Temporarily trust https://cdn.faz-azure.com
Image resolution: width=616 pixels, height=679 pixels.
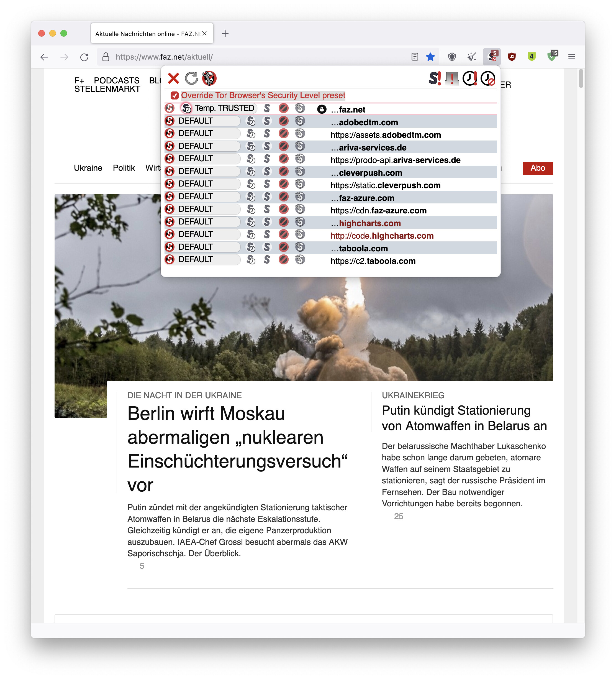251,209
